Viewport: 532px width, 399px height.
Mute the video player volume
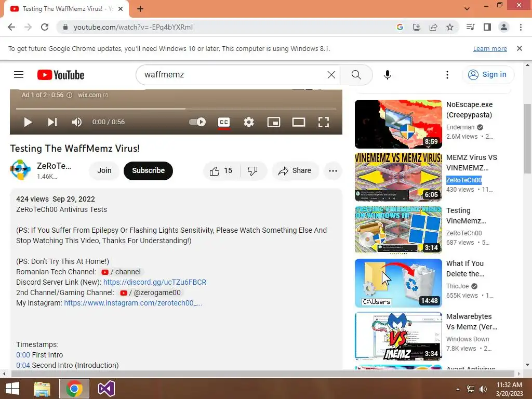coord(77,122)
